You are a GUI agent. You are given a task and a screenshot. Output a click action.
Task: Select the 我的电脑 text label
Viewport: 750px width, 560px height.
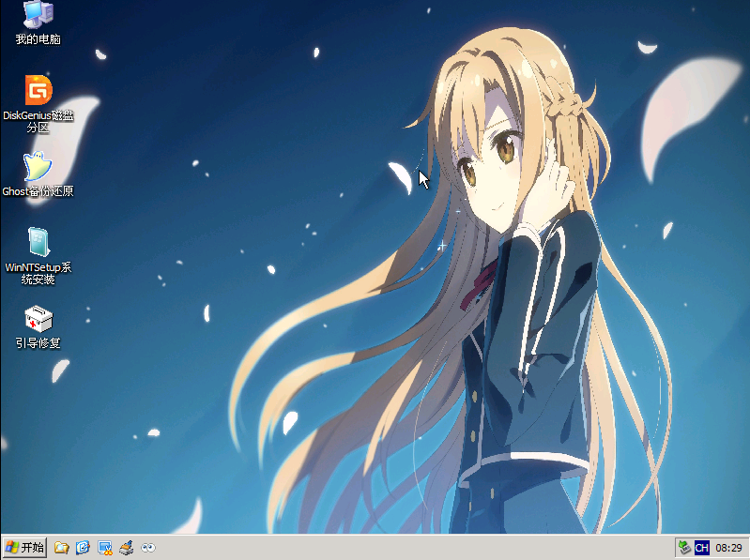coord(38,39)
